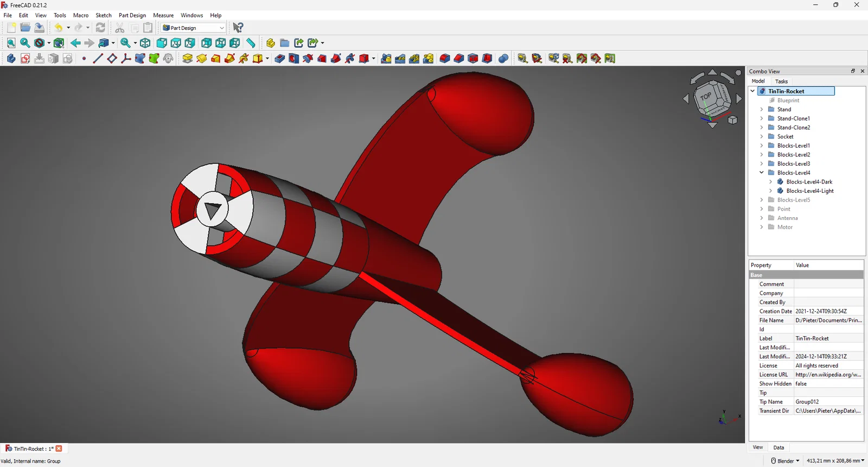Click the Create Part icon
Image resolution: width=868 pixels, height=467 pixels.
(270, 43)
